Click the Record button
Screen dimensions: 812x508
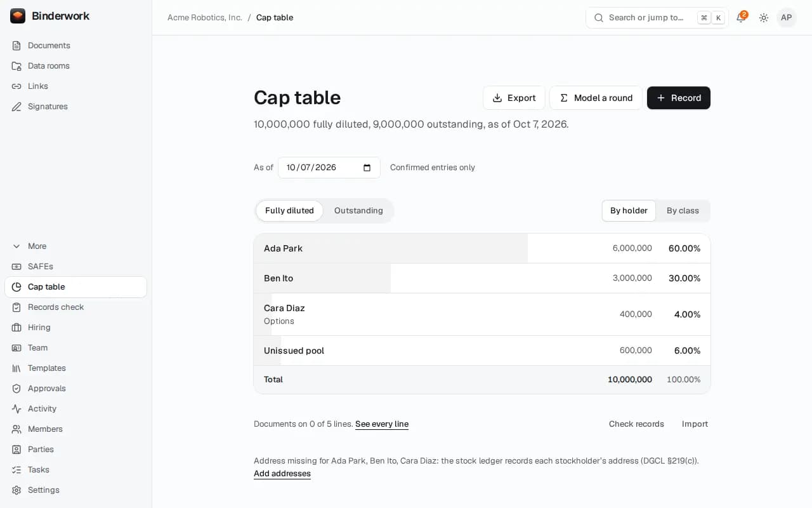(x=679, y=98)
